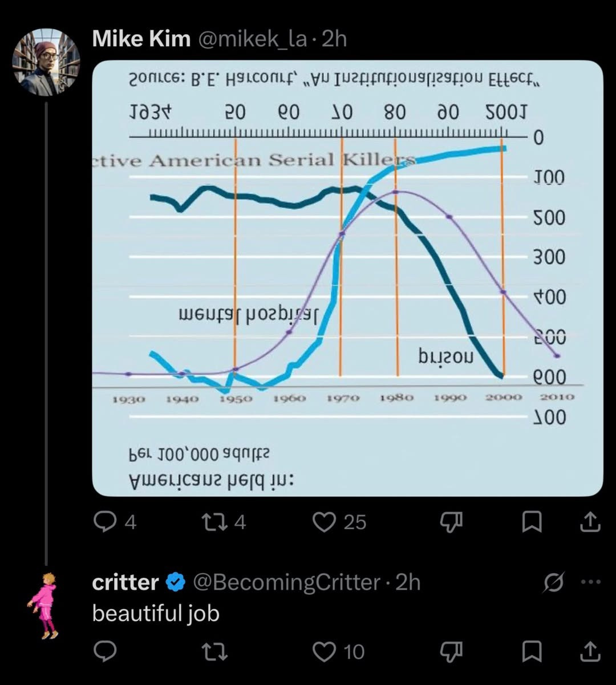The width and height of the screenshot is (616, 685).
Task: Open the upside-down chart image
Action: click(347, 278)
